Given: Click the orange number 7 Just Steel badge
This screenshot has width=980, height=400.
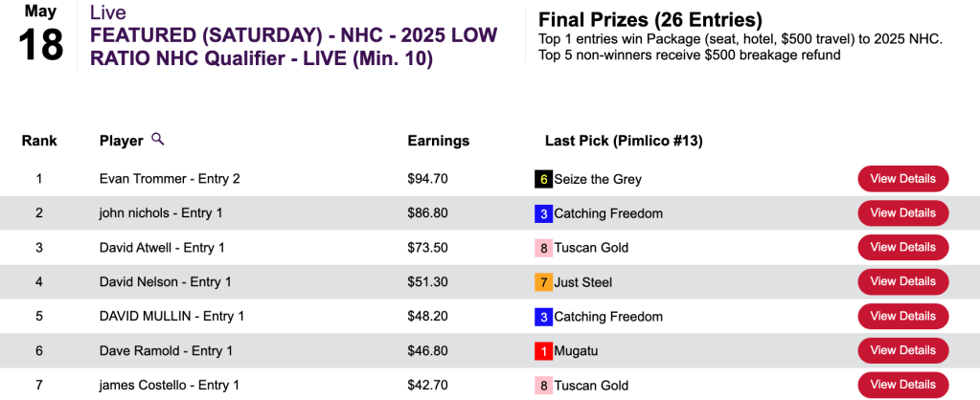Looking at the screenshot, I should pos(543,282).
